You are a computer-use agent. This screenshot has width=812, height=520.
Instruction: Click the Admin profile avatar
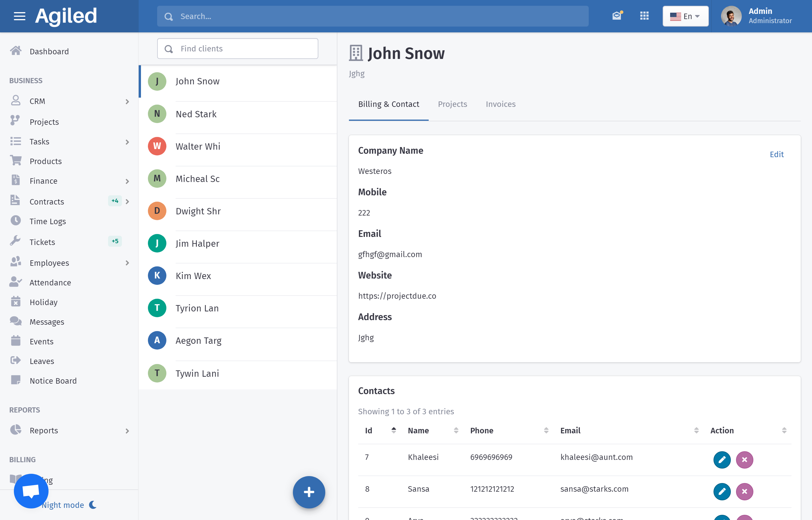pos(731,16)
